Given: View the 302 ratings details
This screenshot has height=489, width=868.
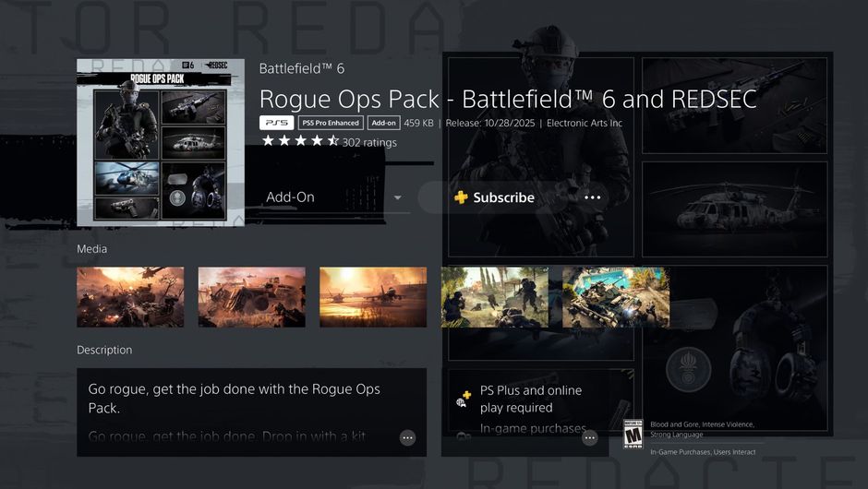Looking at the screenshot, I should point(369,142).
